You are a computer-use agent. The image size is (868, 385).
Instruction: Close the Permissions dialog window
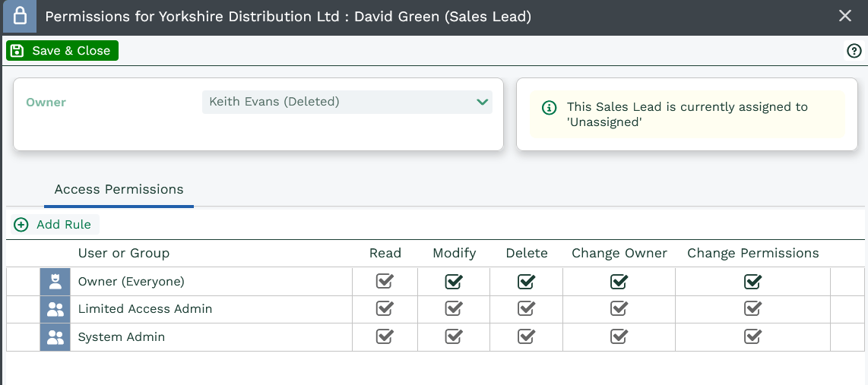tap(844, 16)
